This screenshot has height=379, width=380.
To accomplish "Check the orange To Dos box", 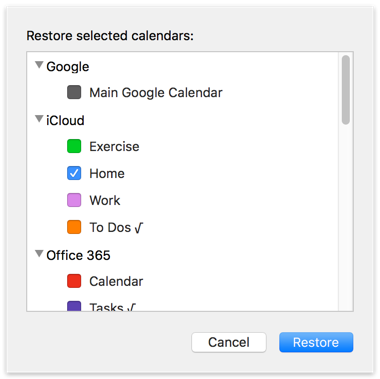I will (x=74, y=227).
